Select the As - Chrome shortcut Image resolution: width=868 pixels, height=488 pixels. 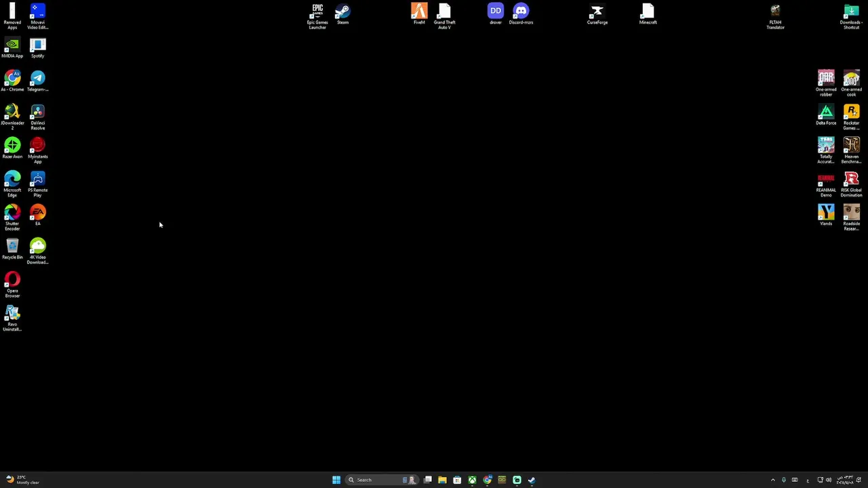pos(12,81)
